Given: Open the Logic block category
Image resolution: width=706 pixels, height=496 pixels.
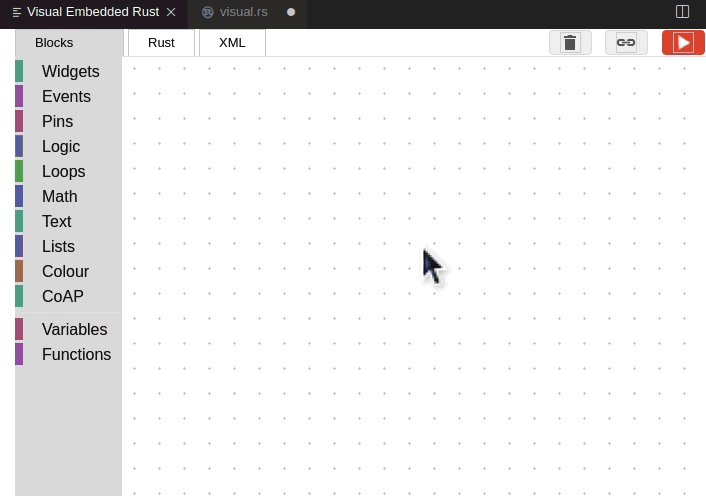Looking at the screenshot, I should pyautogui.click(x=60, y=147).
